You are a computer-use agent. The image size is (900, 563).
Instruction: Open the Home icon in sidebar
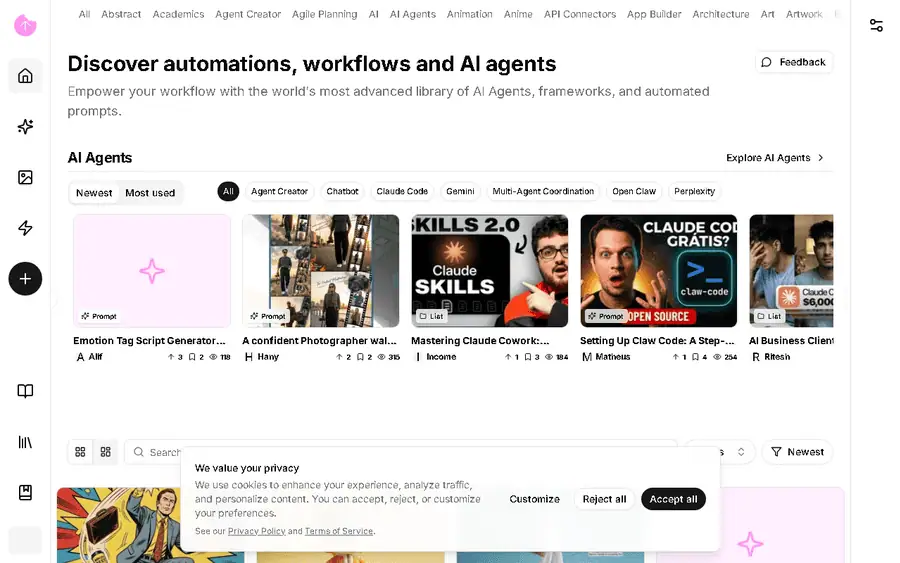(25, 76)
